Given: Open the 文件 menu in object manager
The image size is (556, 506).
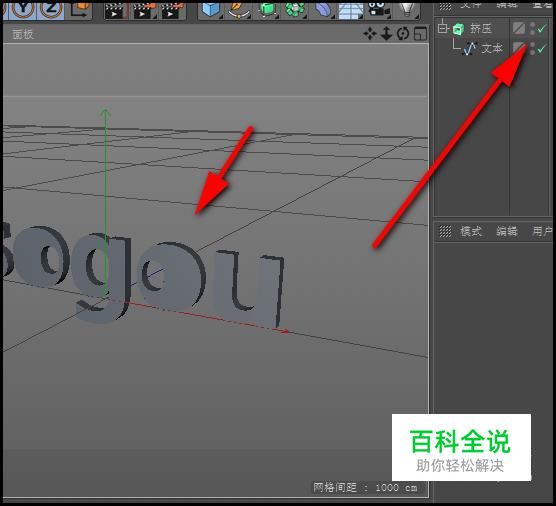Looking at the screenshot, I should (471, 5).
